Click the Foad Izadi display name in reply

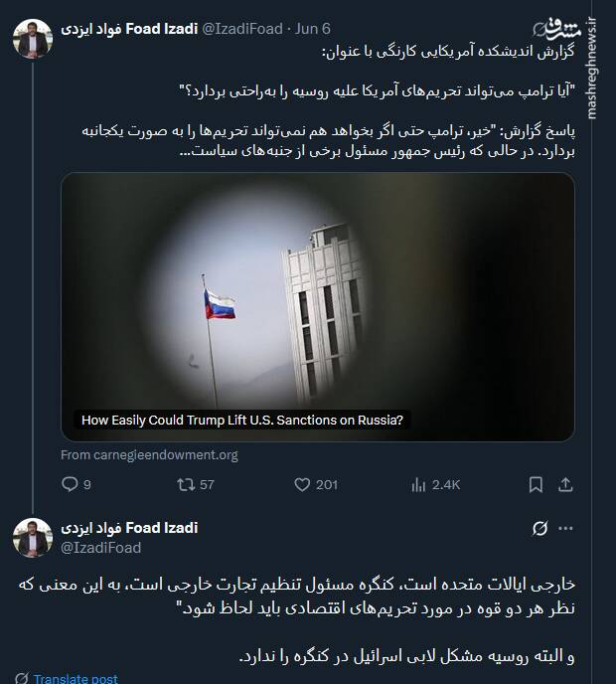click(x=129, y=528)
